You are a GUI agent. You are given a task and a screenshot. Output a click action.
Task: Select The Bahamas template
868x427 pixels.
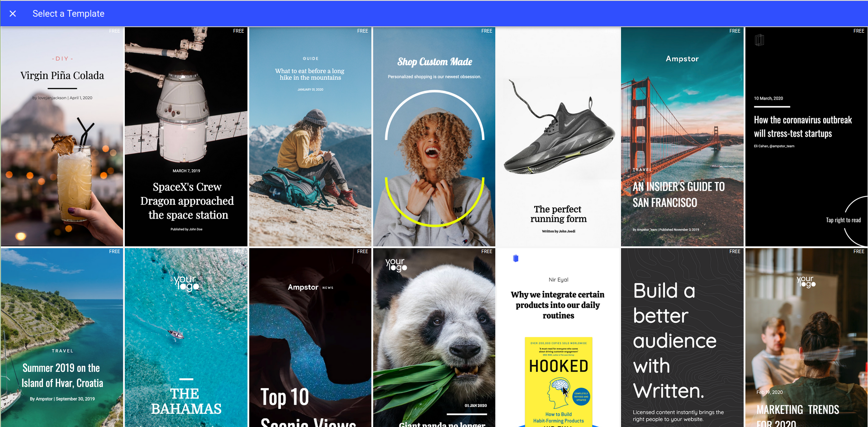(x=186, y=337)
